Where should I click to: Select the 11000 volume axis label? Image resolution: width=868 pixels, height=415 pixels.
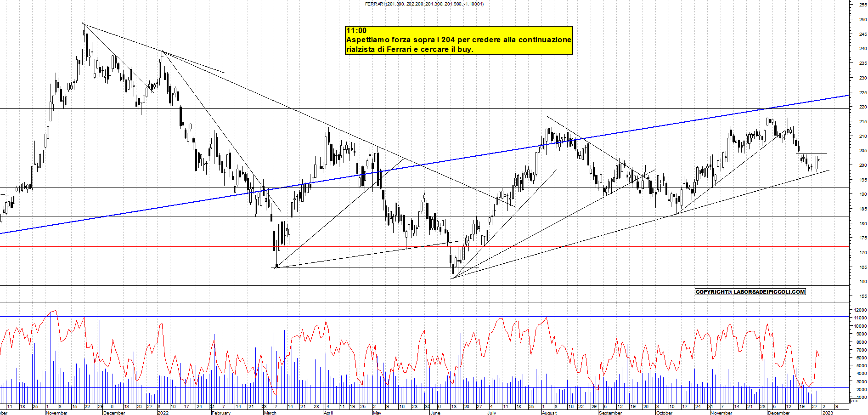(861, 318)
